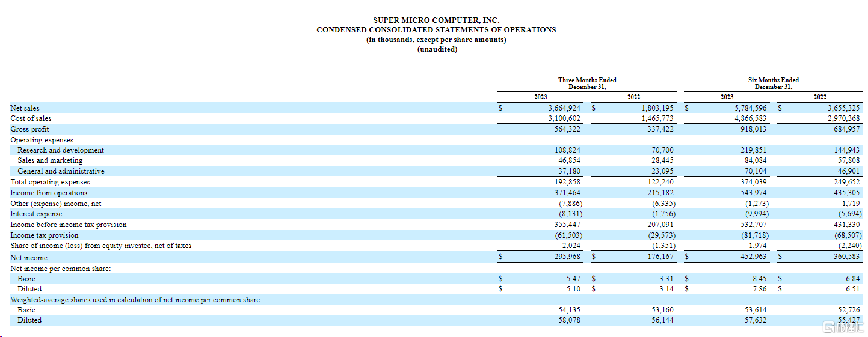The image size is (868, 337).
Task: Click the Interest expense label
Action: click(36, 214)
